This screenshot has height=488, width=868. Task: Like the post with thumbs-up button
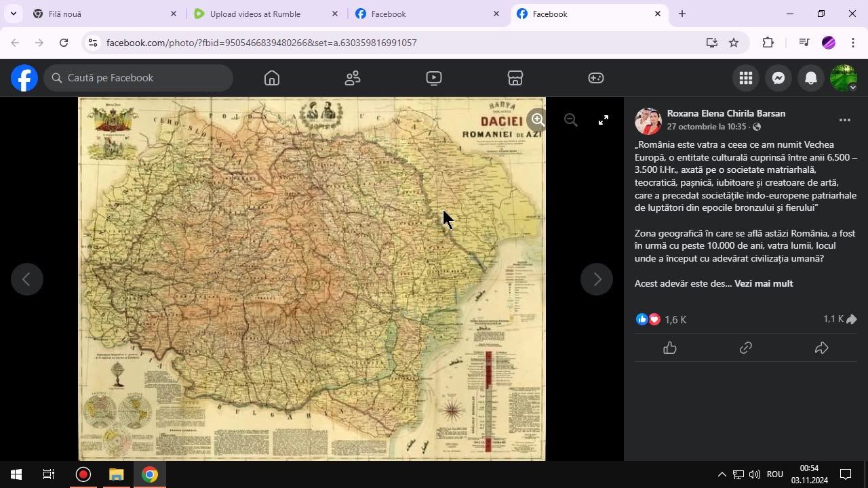[670, 348]
